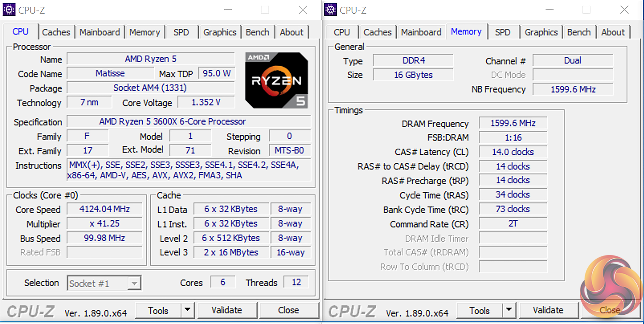
Task: Open the Caches tab in the left CPU-Z window
Action: tap(56, 32)
